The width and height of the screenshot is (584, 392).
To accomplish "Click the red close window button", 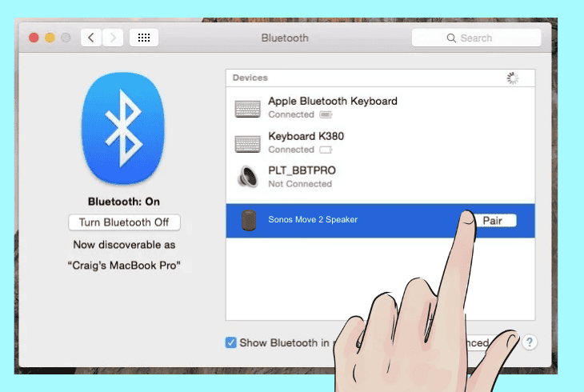I will coord(34,38).
